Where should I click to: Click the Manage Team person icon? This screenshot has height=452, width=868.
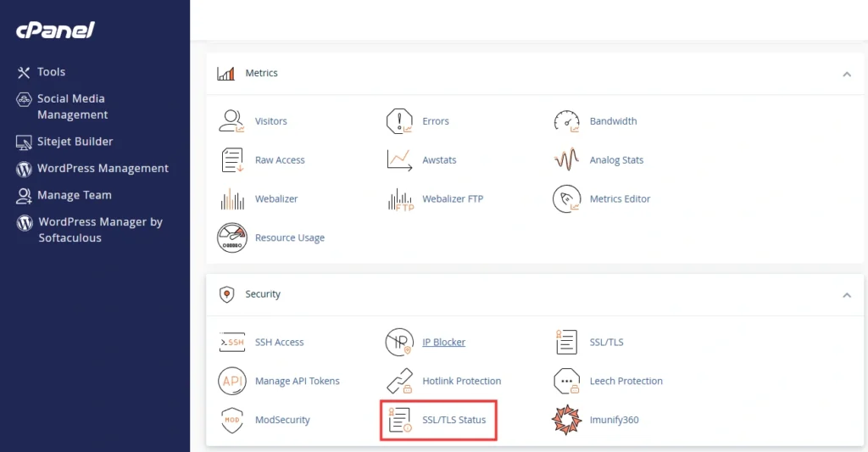24,196
